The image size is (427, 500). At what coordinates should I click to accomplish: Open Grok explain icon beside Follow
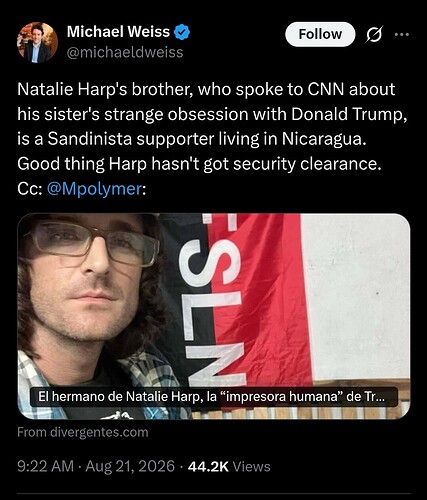[x=373, y=34]
